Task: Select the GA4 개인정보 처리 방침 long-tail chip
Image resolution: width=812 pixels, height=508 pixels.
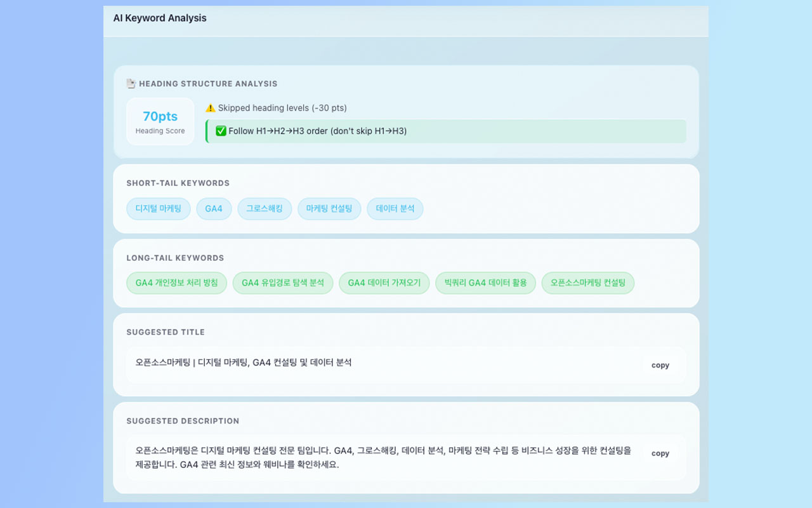Action: (176, 283)
